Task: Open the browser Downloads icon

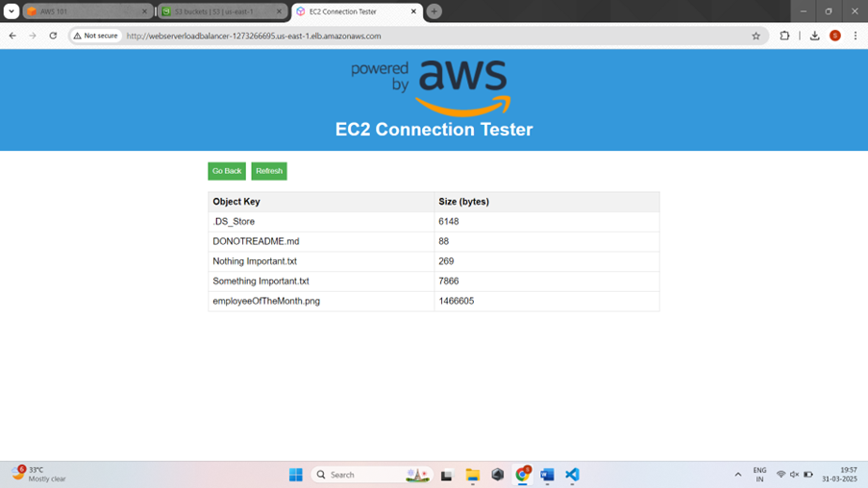Action: 814,36
